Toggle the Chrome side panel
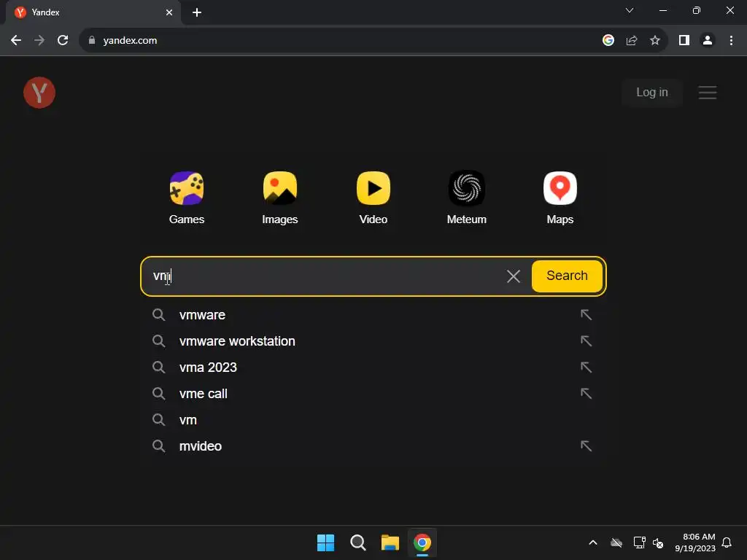The image size is (747, 560). [x=684, y=41]
